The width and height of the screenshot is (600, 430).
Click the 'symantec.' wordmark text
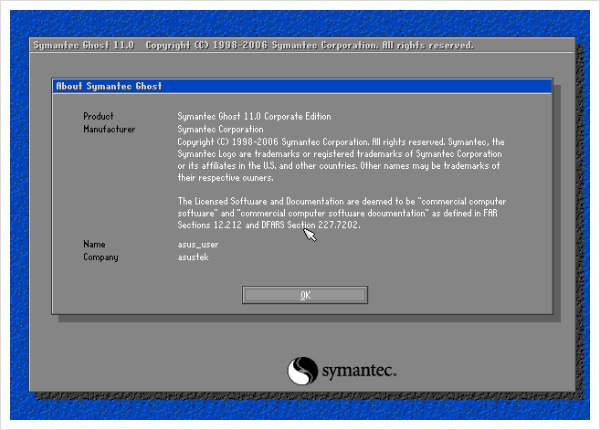pyautogui.click(x=359, y=370)
